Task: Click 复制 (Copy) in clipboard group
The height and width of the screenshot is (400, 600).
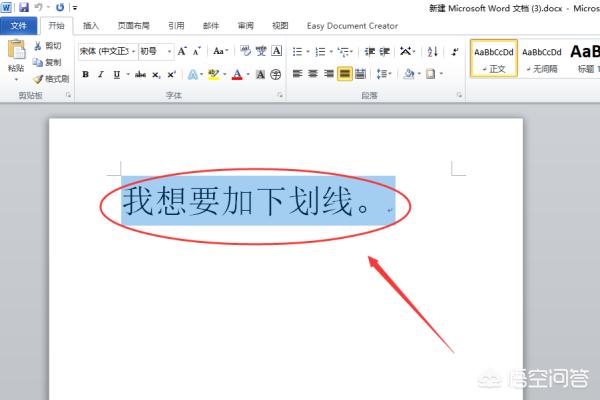Action: (x=47, y=62)
